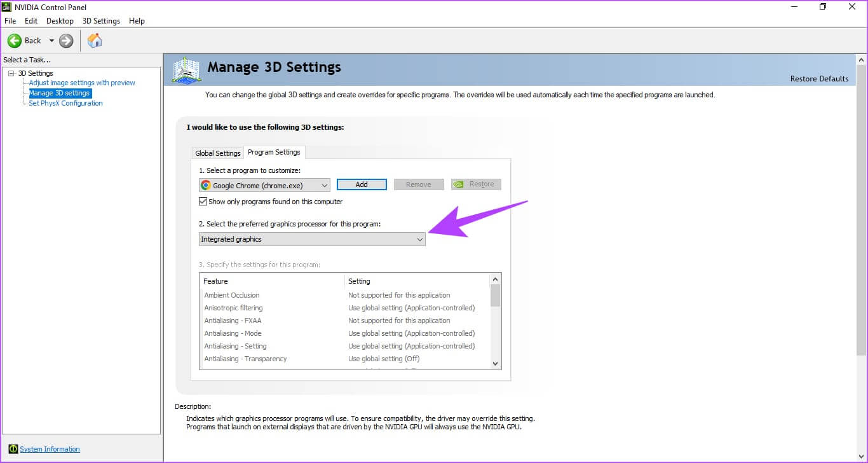The width and height of the screenshot is (868, 463).
Task: Open the Desktop menu
Action: (x=60, y=21)
